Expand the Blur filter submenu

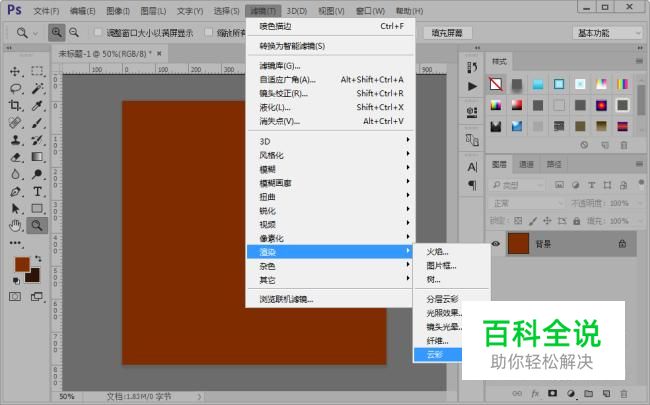[330, 169]
